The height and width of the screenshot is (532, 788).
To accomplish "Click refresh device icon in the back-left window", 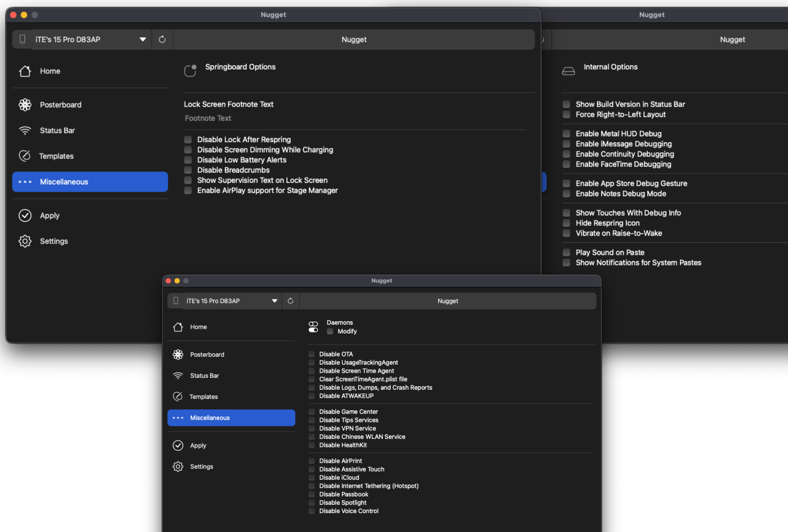I will (x=162, y=39).
